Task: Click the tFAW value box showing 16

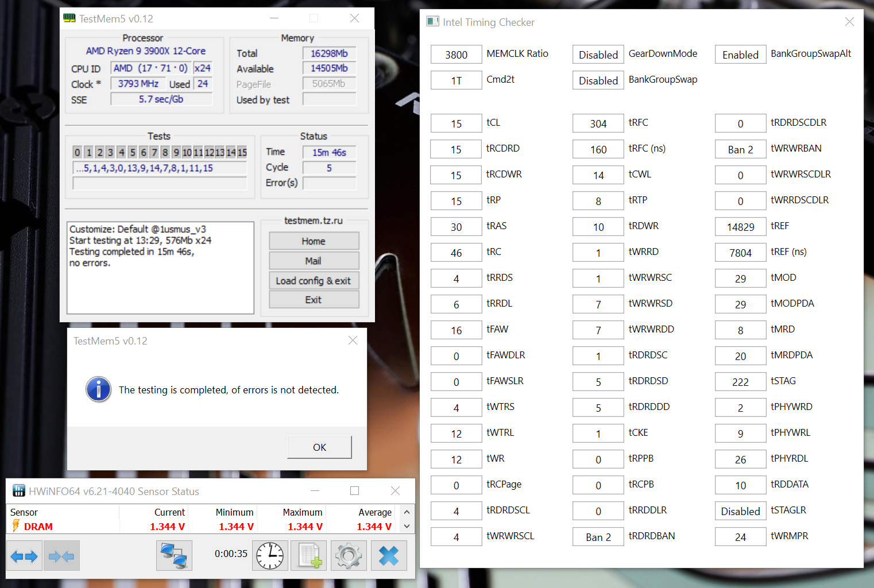Action: click(456, 330)
